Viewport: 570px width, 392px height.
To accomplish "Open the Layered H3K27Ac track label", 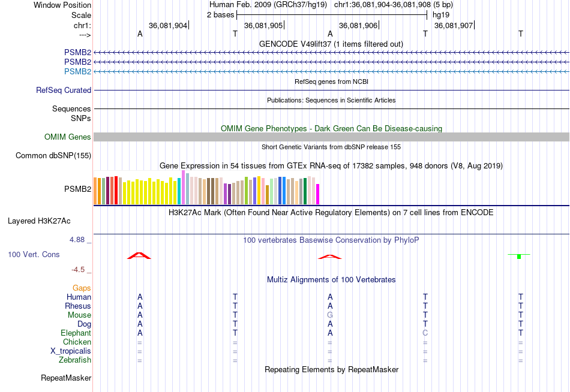I will click(39, 221).
